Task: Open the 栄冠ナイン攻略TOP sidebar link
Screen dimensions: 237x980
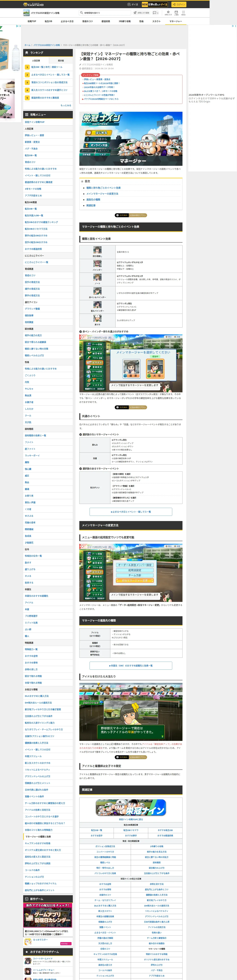Action: point(35,122)
